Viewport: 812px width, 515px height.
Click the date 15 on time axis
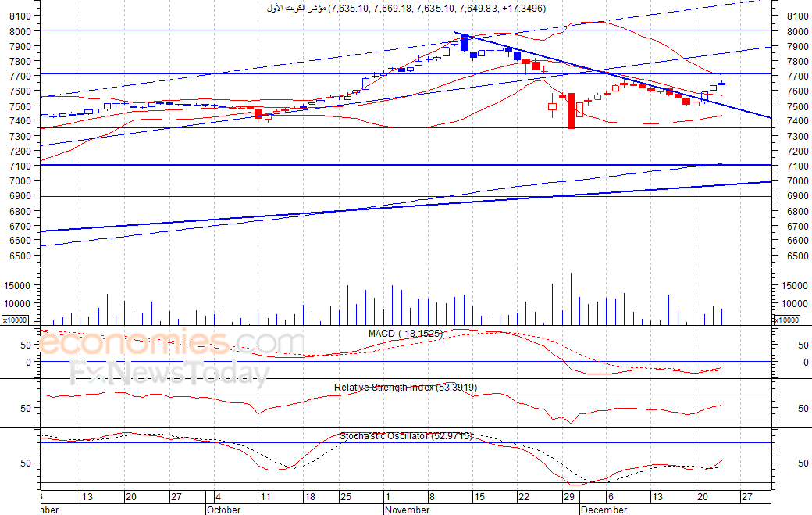click(x=479, y=497)
